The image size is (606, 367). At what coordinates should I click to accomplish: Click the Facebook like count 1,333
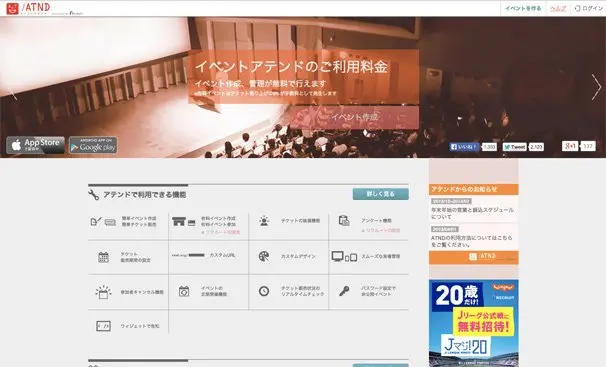pyautogui.click(x=489, y=147)
